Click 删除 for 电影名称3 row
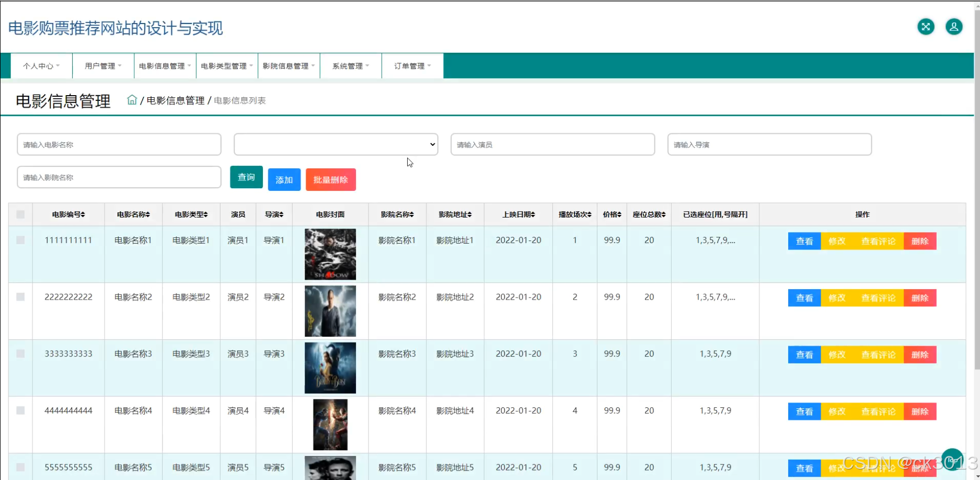 (x=920, y=355)
